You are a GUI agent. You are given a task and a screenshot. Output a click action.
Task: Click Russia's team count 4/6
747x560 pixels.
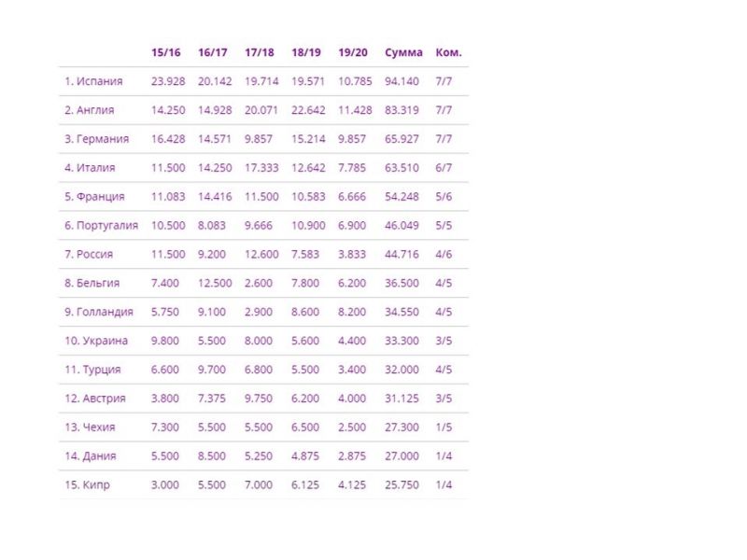click(443, 254)
